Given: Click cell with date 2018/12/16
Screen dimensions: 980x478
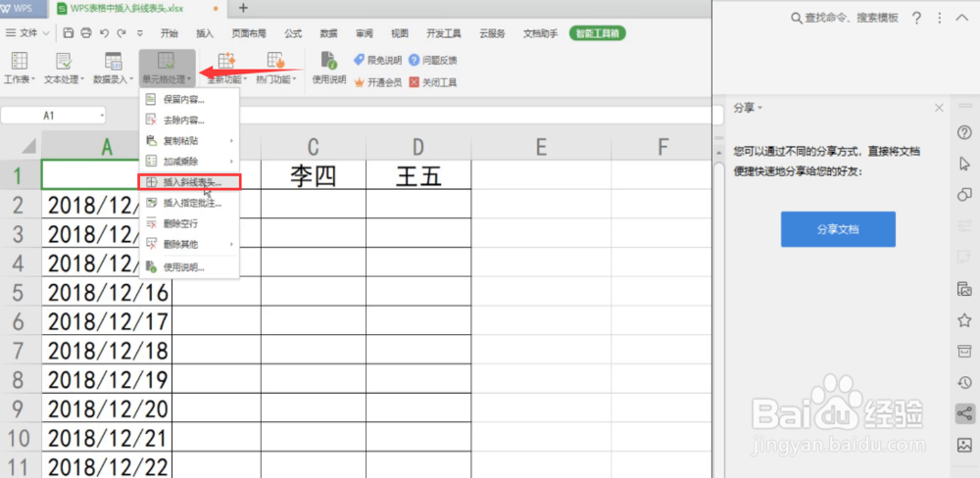Looking at the screenshot, I should tap(107, 293).
